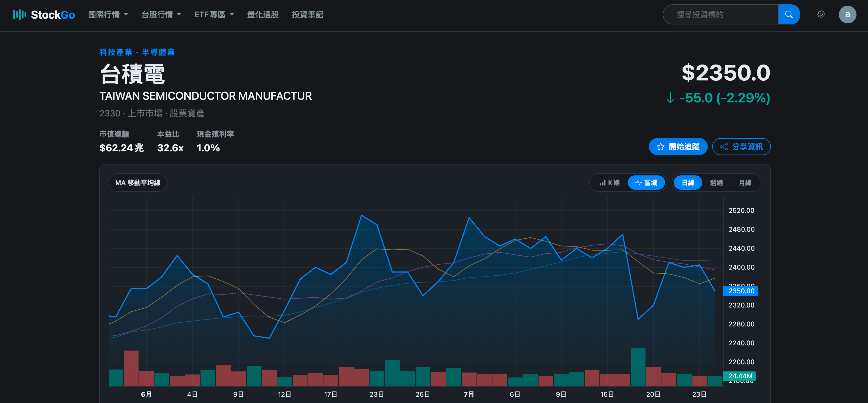Click the down arrow beside -55.0
This screenshot has width=868, height=403.
click(670, 98)
